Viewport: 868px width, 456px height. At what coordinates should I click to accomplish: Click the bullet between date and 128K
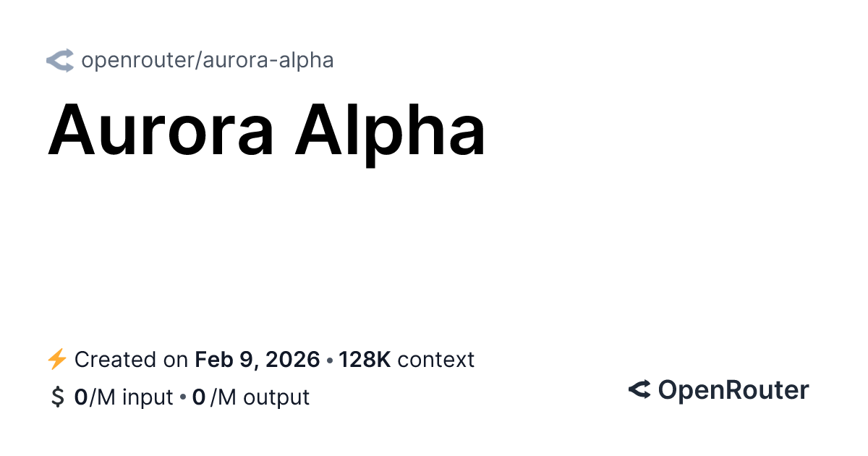click(329, 360)
